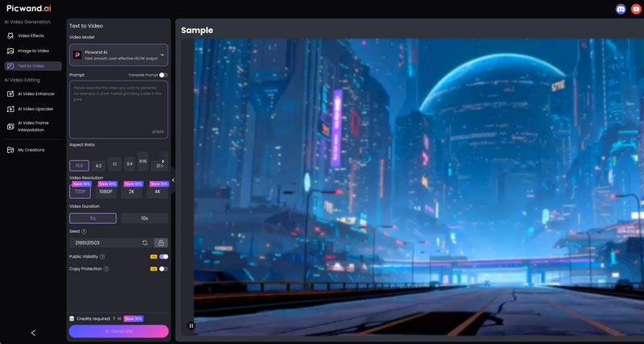Show more aspect ratios with arrow
Screen dimensions: 644x344
163,161
